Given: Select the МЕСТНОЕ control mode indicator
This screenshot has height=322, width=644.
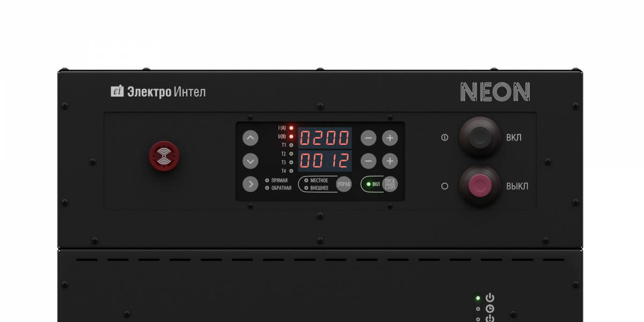Looking at the screenshot, I should (306, 180).
